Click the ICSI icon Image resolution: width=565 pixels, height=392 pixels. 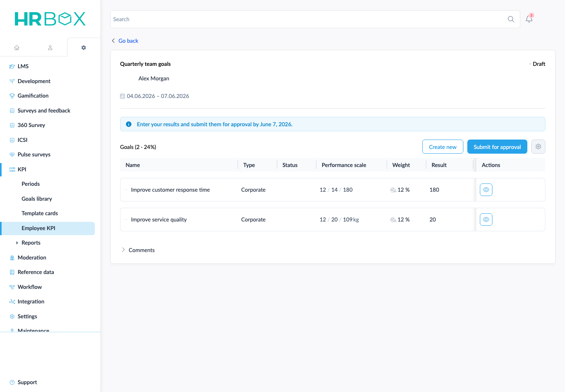click(x=12, y=140)
